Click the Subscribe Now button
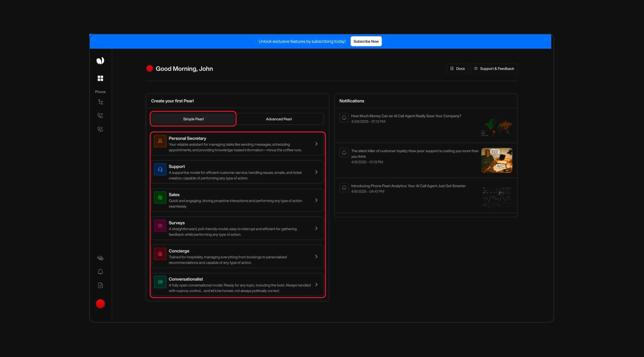 [x=366, y=41]
